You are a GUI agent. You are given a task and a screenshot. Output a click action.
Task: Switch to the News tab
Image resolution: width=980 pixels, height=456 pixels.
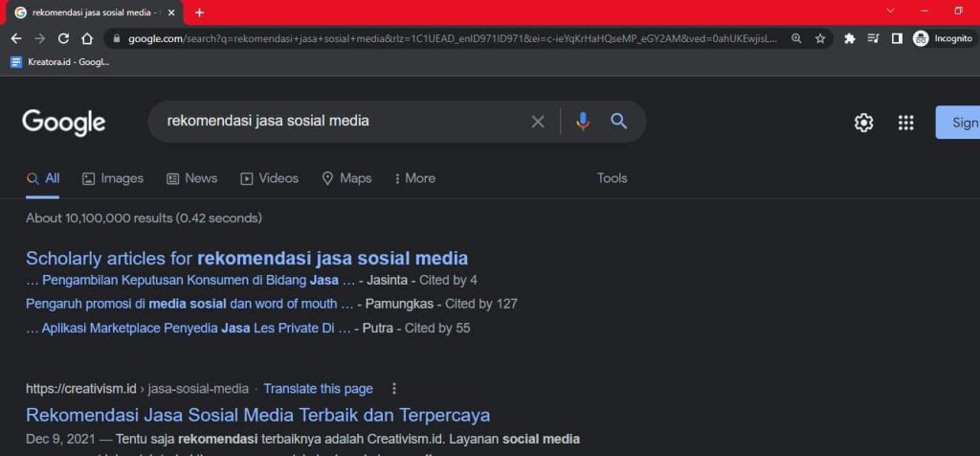191,179
